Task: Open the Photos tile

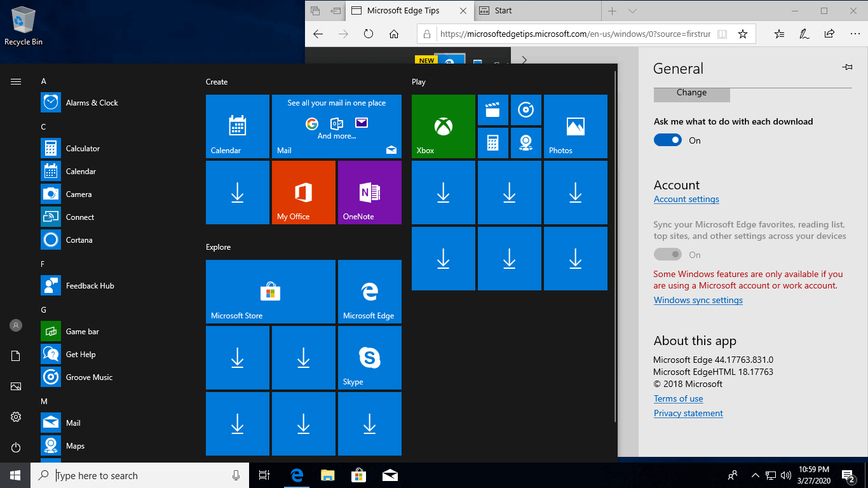Action: point(576,126)
